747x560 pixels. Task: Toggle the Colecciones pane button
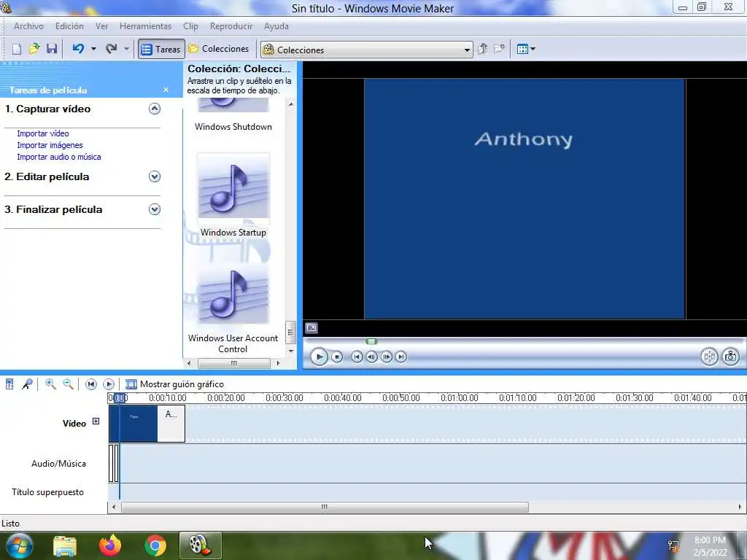click(x=219, y=49)
